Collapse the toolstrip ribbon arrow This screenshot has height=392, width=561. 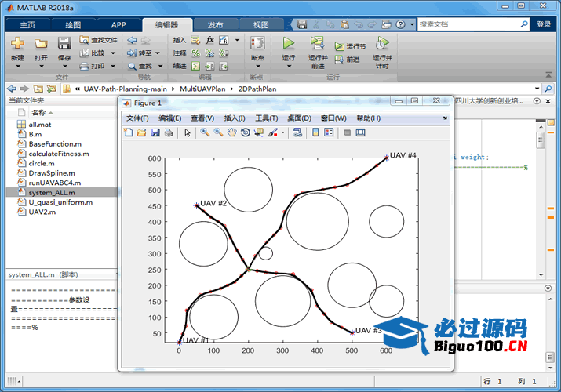(x=548, y=74)
